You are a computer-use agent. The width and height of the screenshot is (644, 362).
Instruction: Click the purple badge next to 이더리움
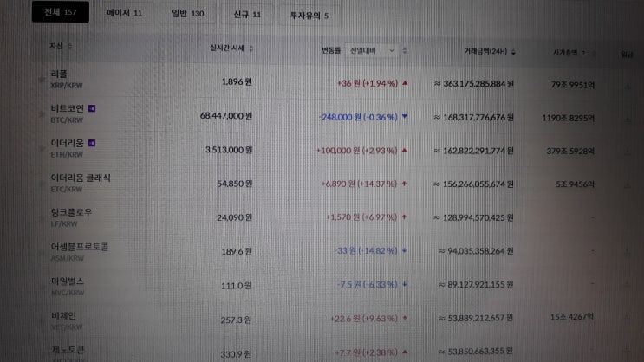(92, 143)
